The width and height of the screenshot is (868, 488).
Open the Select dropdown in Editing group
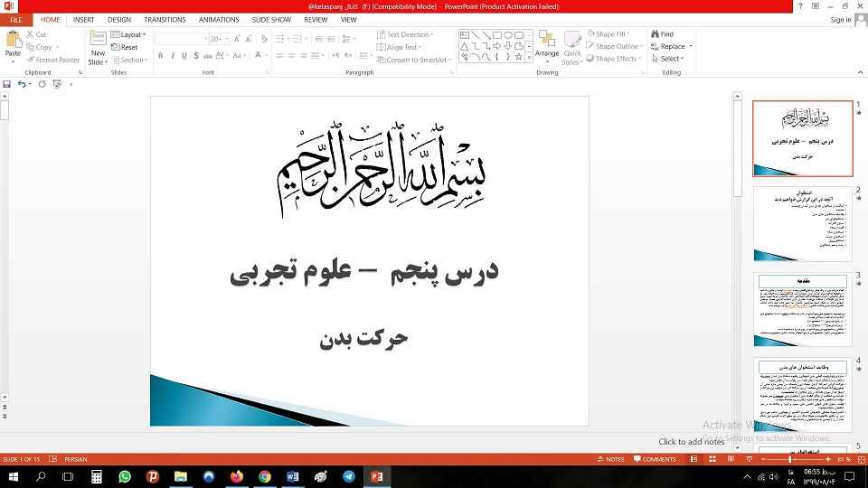[670, 59]
